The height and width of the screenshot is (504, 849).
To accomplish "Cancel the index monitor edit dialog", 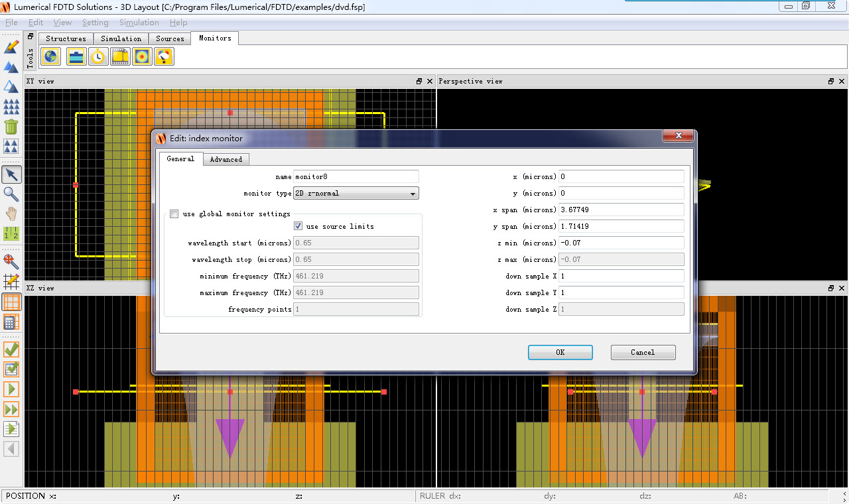I will (x=643, y=352).
